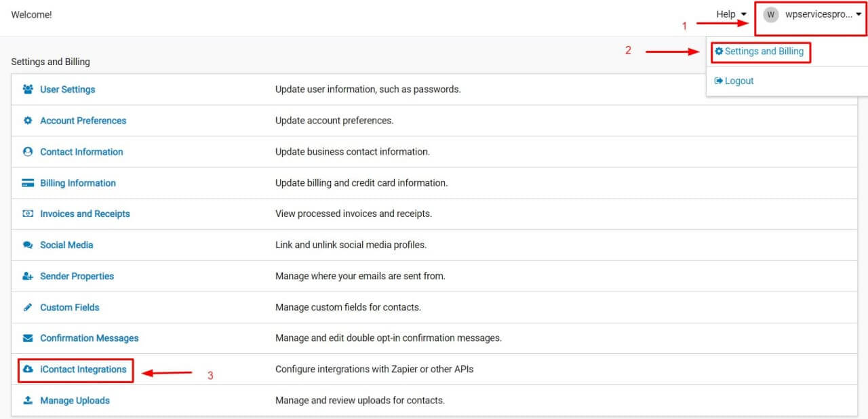Screen dimensions: 868x419
Task: Open the Help dropdown
Action: (728, 14)
